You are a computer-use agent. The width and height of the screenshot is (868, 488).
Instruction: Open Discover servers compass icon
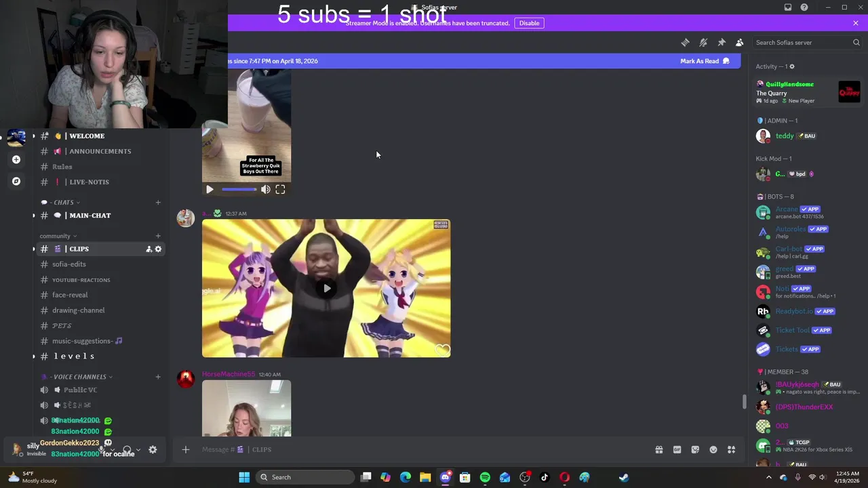coord(16,181)
